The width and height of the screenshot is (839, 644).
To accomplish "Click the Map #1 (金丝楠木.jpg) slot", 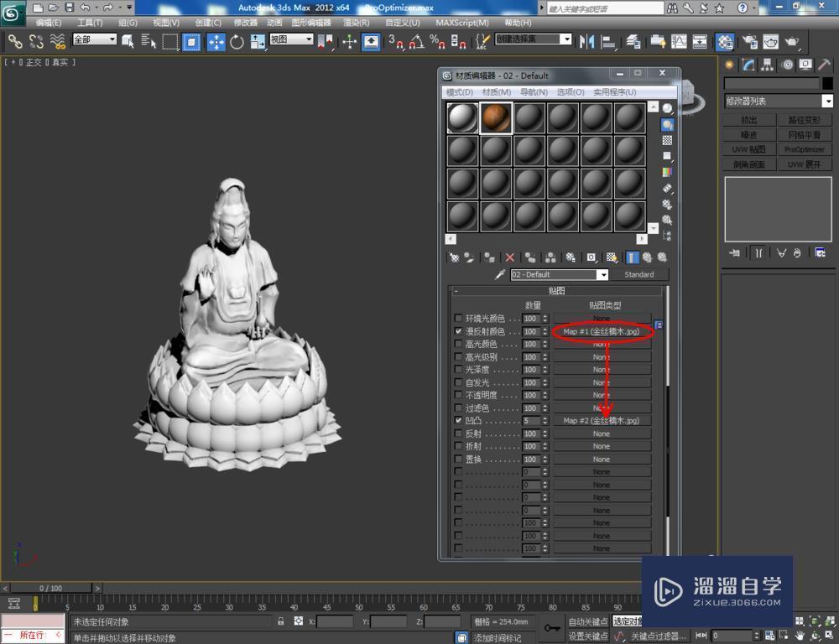I will pos(602,331).
